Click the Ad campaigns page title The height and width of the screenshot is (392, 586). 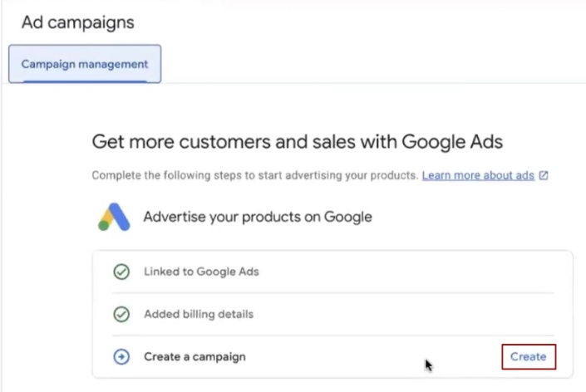[77, 22]
